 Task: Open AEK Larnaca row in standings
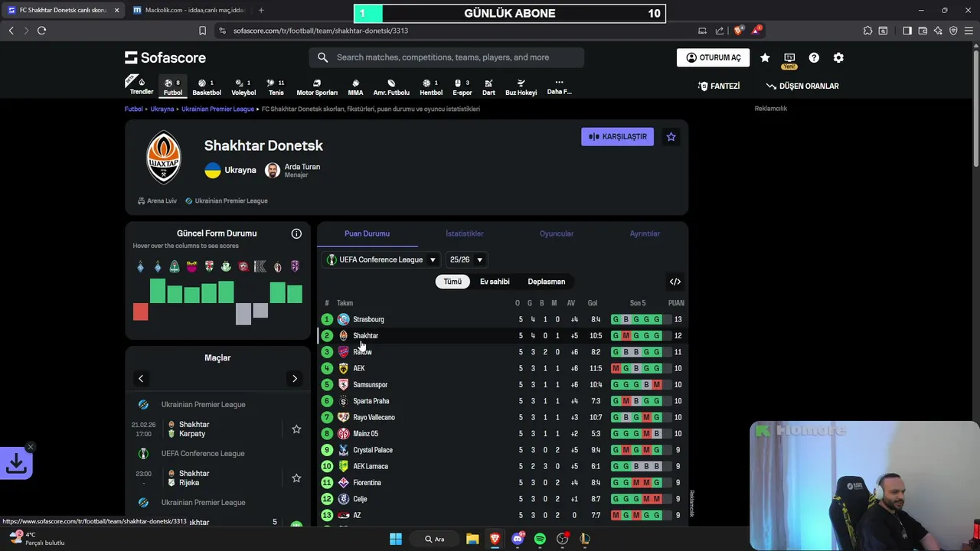pyautogui.click(x=502, y=466)
